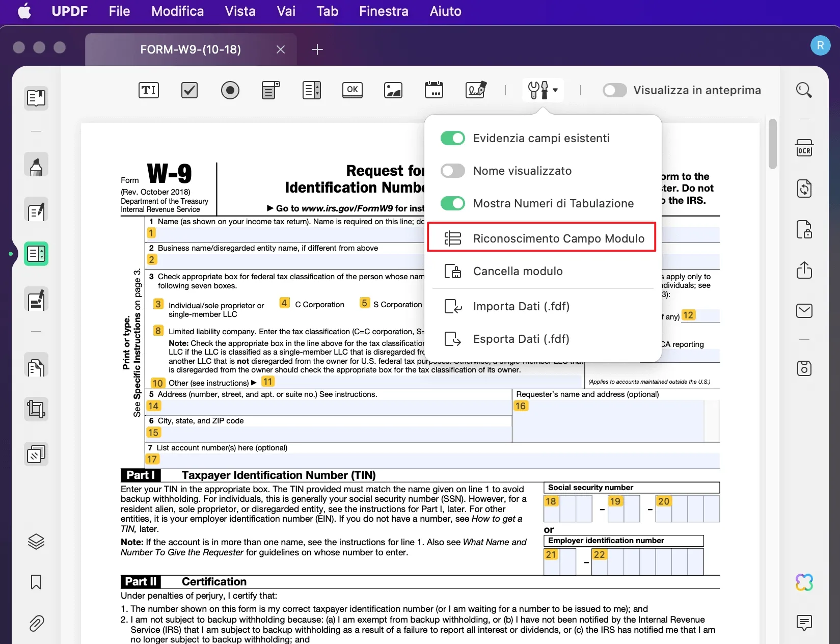Open the form tools wrench dropdown

(543, 90)
